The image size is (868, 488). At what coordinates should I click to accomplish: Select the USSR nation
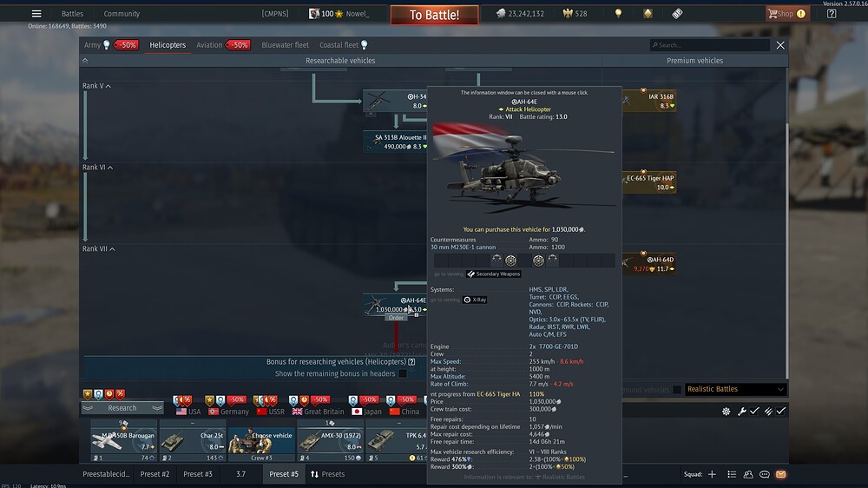[271, 412]
